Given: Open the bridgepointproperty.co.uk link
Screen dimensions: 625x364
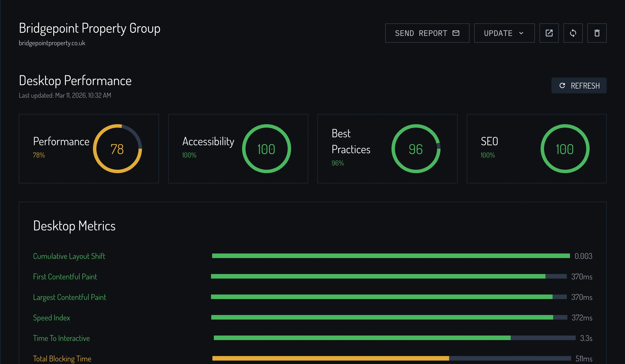Looking at the screenshot, I should pyautogui.click(x=52, y=43).
